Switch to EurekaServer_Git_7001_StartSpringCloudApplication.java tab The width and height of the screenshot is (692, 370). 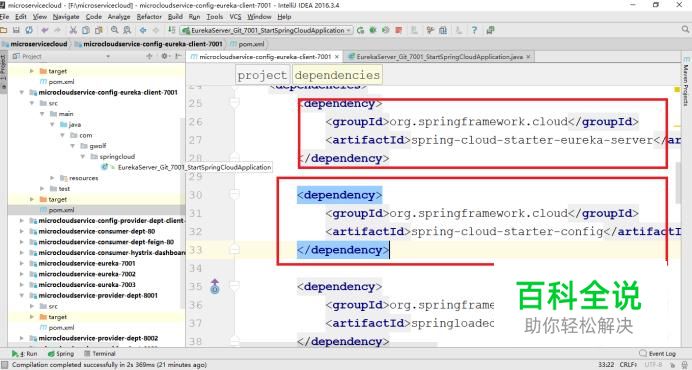click(x=440, y=57)
